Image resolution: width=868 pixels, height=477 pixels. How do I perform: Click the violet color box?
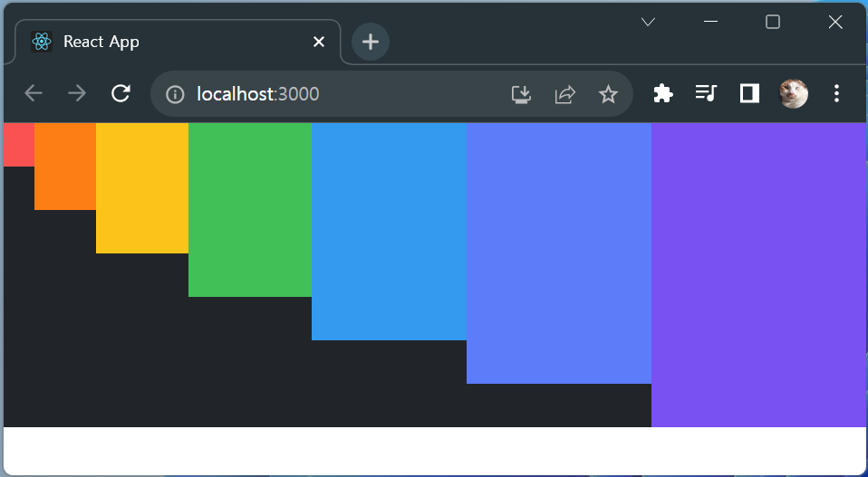(759, 274)
